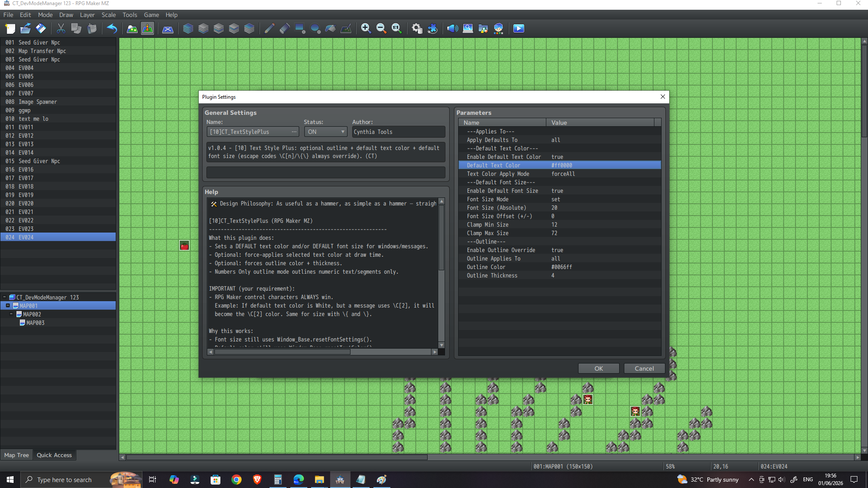
Task: Select Enable Outline Override parameter
Action: tap(559, 250)
